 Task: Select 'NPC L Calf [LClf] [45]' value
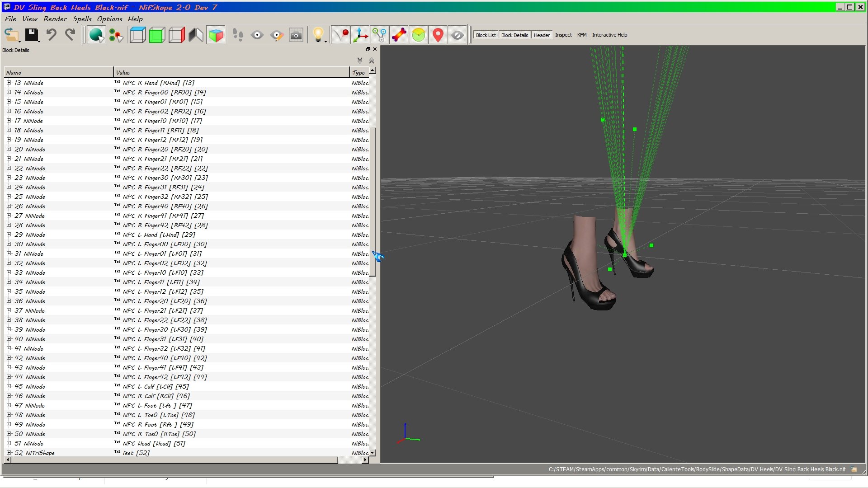coord(156,386)
